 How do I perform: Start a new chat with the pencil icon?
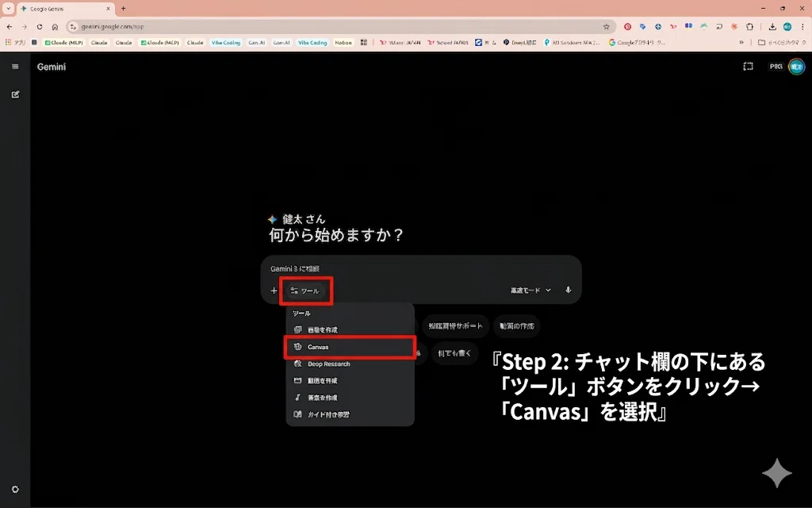pos(15,94)
